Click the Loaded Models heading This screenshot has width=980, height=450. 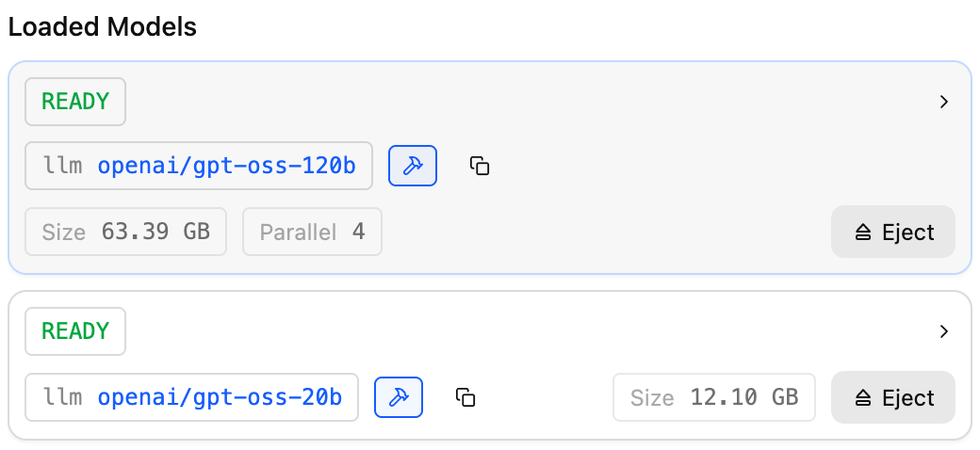pyautogui.click(x=103, y=27)
